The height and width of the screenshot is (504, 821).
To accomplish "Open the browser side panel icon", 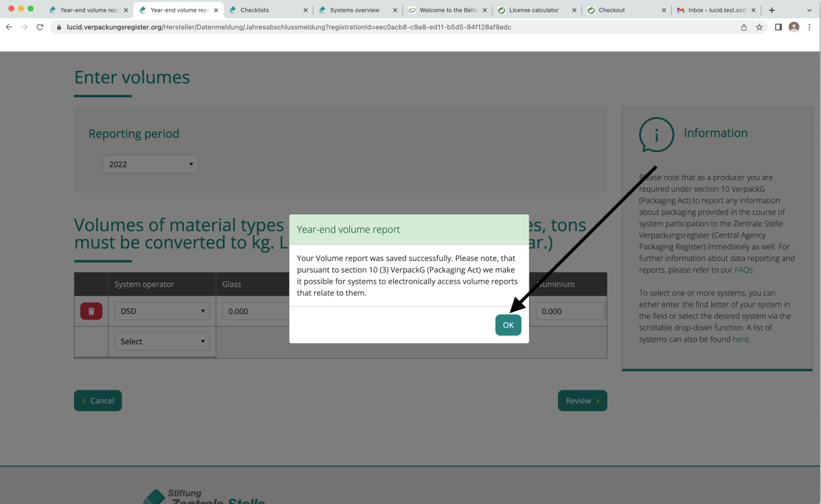I will tap(778, 27).
